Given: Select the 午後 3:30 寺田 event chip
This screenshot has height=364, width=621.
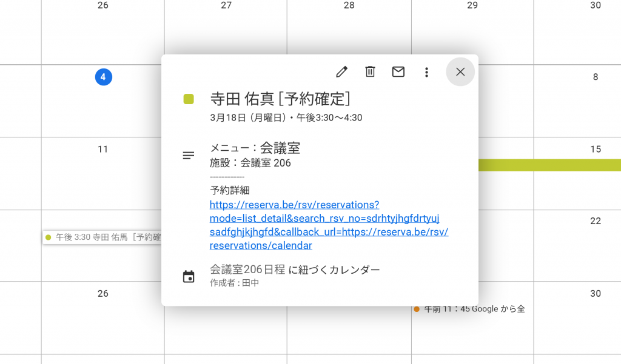Looking at the screenshot, I should click(x=103, y=237).
